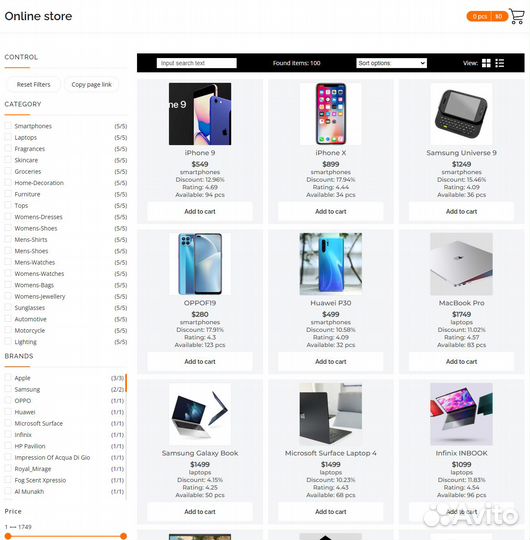Screen dimensions: 530x540
Task: Open the Huawei P30 product image
Action: pos(331,264)
